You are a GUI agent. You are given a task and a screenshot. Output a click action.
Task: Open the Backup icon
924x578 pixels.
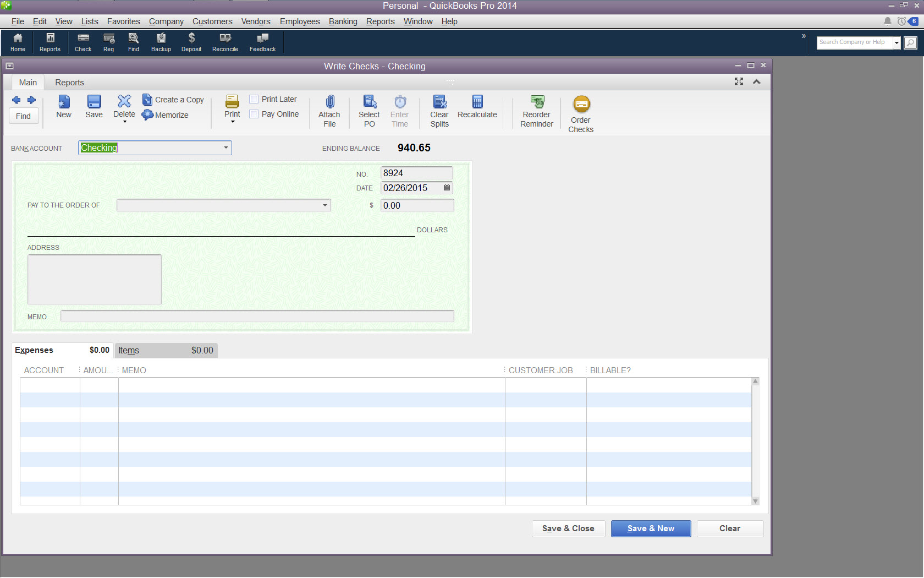coord(161,42)
